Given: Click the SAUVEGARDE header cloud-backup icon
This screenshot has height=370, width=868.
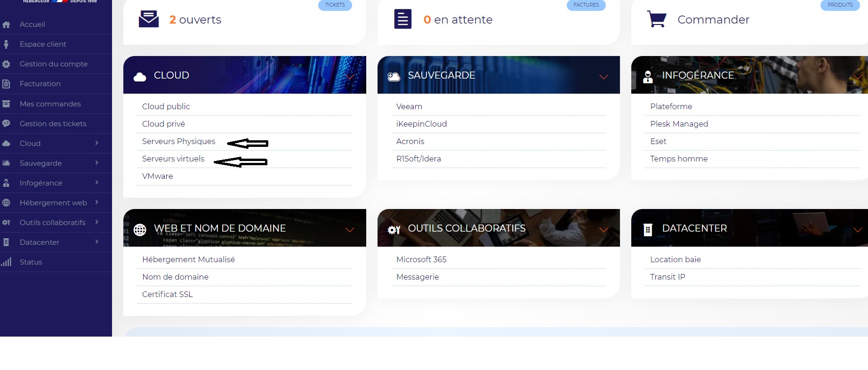Looking at the screenshot, I should 394,77.
